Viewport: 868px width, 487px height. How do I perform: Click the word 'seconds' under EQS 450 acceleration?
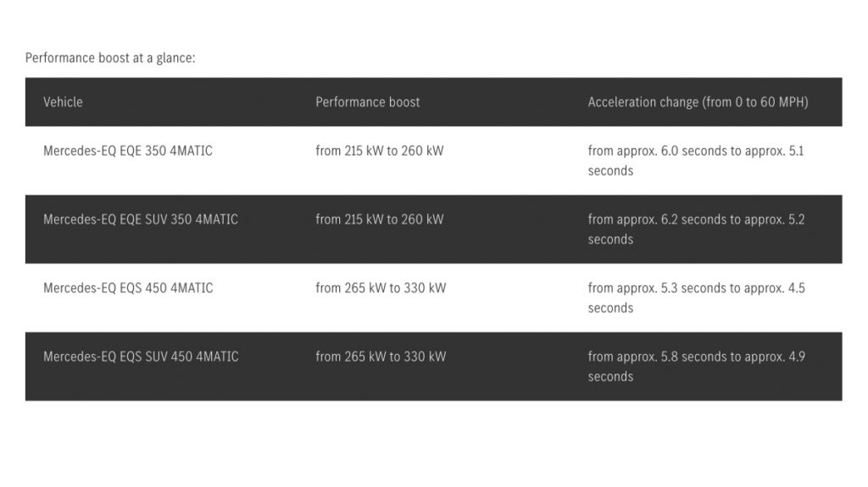[x=610, y=307]
